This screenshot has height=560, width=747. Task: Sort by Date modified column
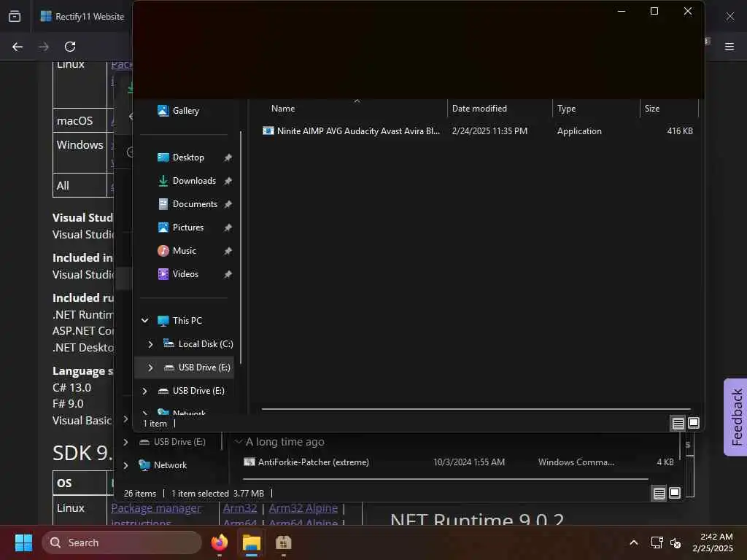coord(479,109)
